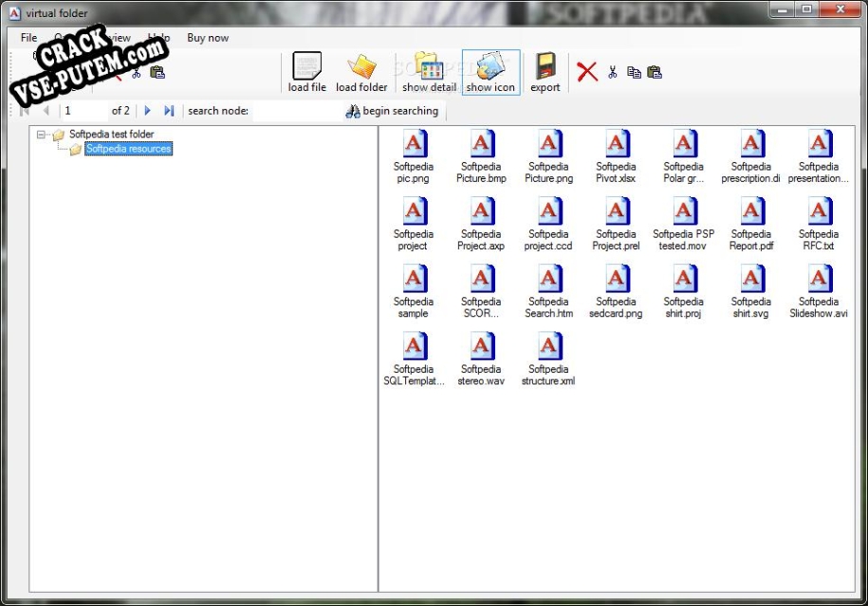The image size is (868, 606).
Task: Click the copy icon right of export
Action: [x=634, y=72]
